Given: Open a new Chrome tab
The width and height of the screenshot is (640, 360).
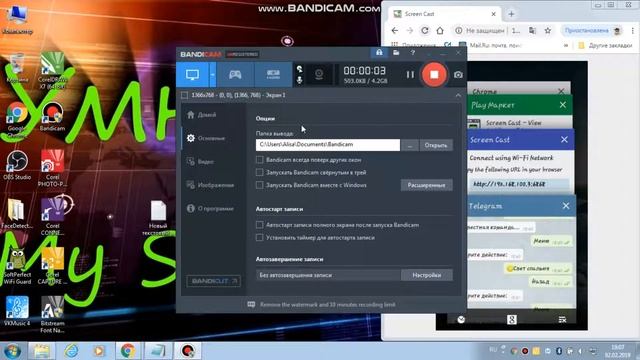Looking at the screenshot, I should [511, 14].
